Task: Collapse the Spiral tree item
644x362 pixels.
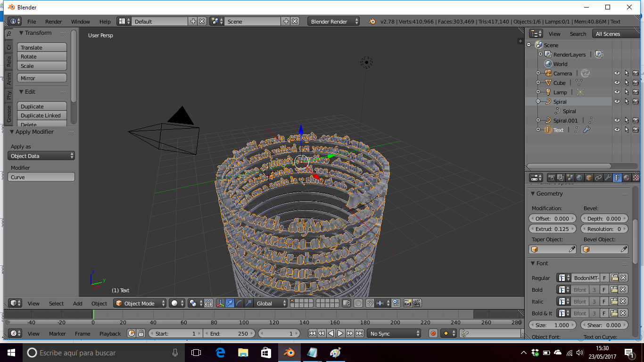Action: tap(538, 101)
